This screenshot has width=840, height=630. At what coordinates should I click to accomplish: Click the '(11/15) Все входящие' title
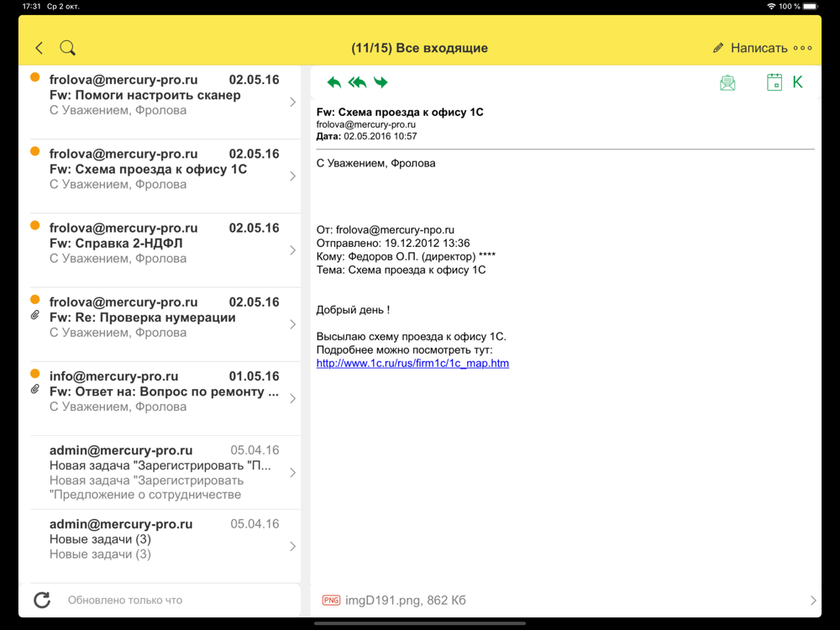pos(419,48)
